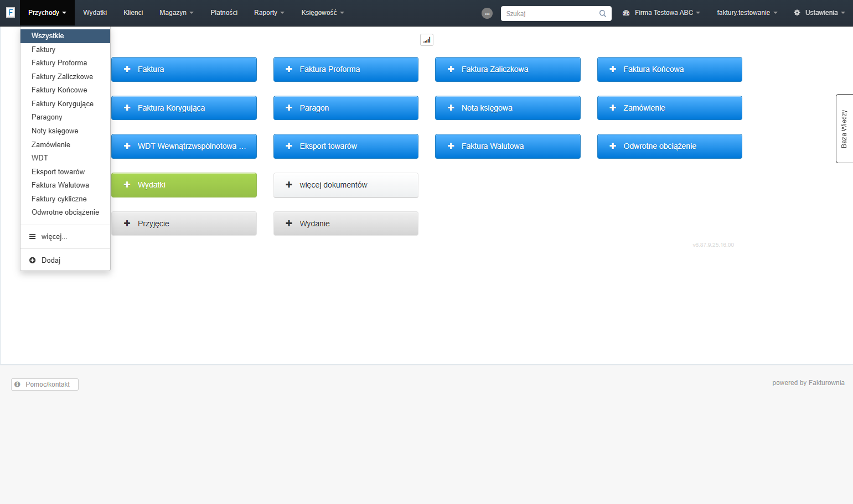Go to Klienci in the navbar
853x504 pixels.
[x=133, y=13]
